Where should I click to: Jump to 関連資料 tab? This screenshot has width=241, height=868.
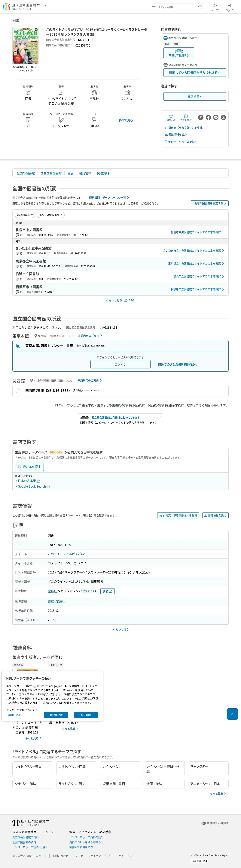103,173
